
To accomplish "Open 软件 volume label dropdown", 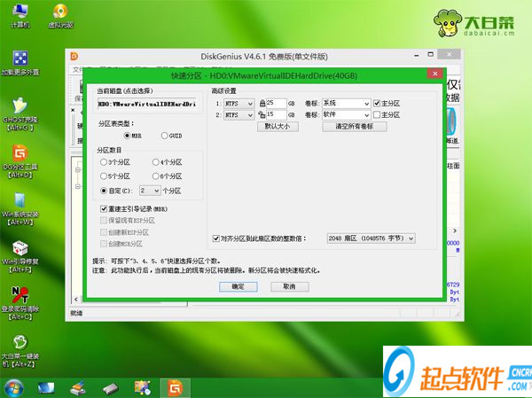I will pos(346,115).
